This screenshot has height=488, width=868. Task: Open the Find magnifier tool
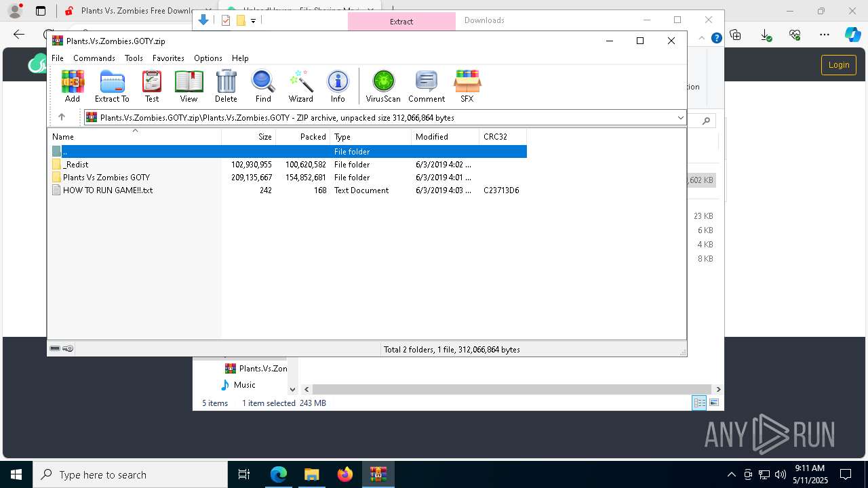pyautogui.click(x=263, y=86)
